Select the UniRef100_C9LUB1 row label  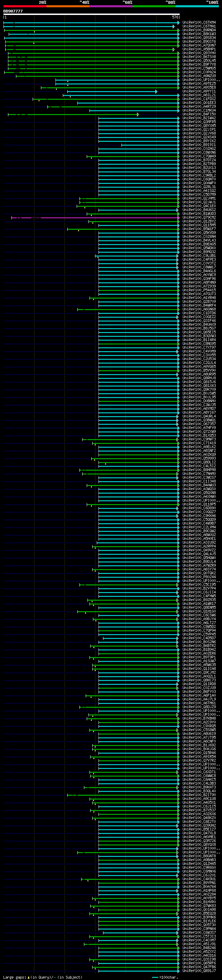point(199,256)
